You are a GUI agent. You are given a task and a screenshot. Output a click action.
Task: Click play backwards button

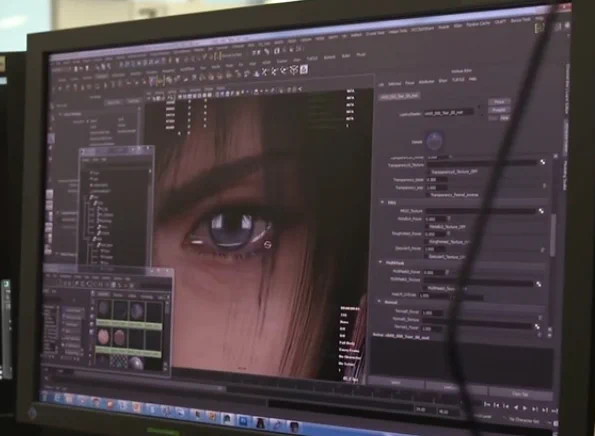click(x=516, y=407)
